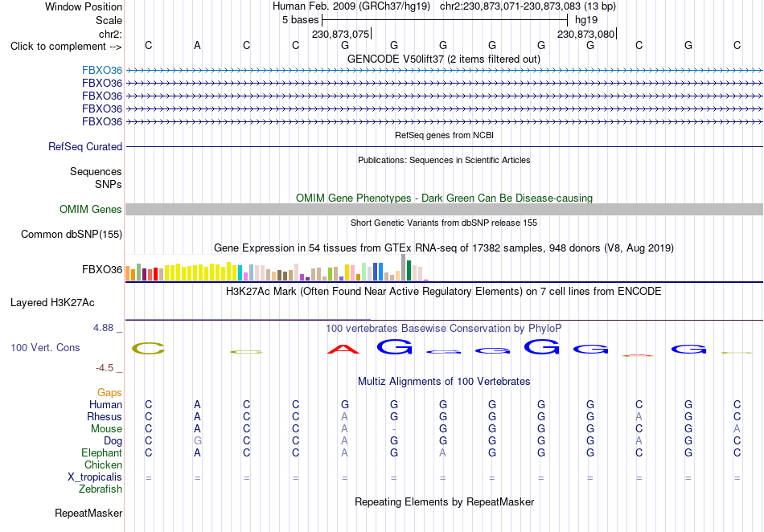Screen dimensions: 764x532
Task: Click the Chicken species label
Action: click(103, 464)
